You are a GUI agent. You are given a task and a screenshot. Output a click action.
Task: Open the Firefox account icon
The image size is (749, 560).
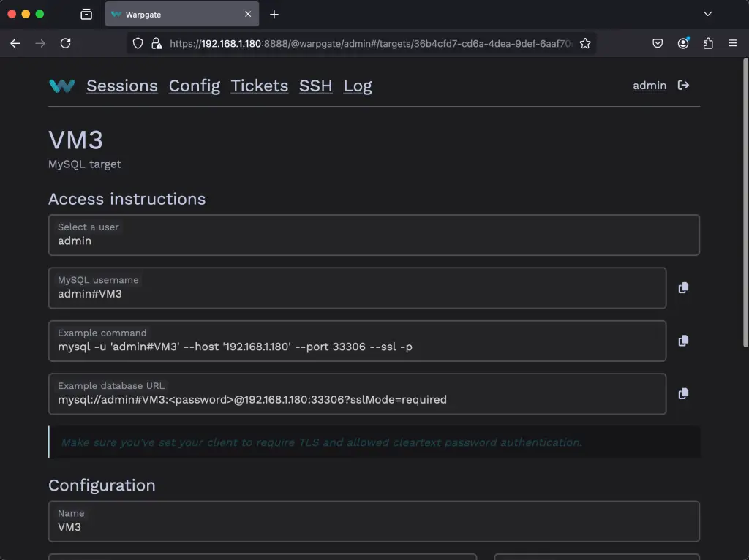coord(682,43)
